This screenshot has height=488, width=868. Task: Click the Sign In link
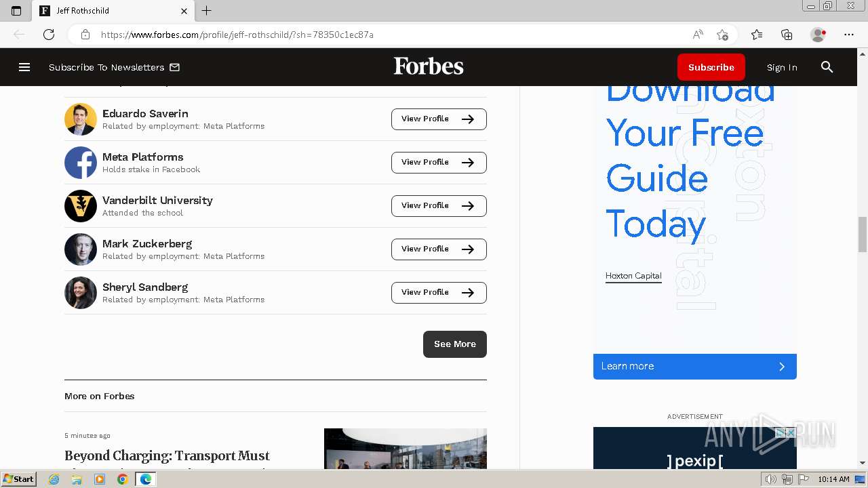coord(782,67)
